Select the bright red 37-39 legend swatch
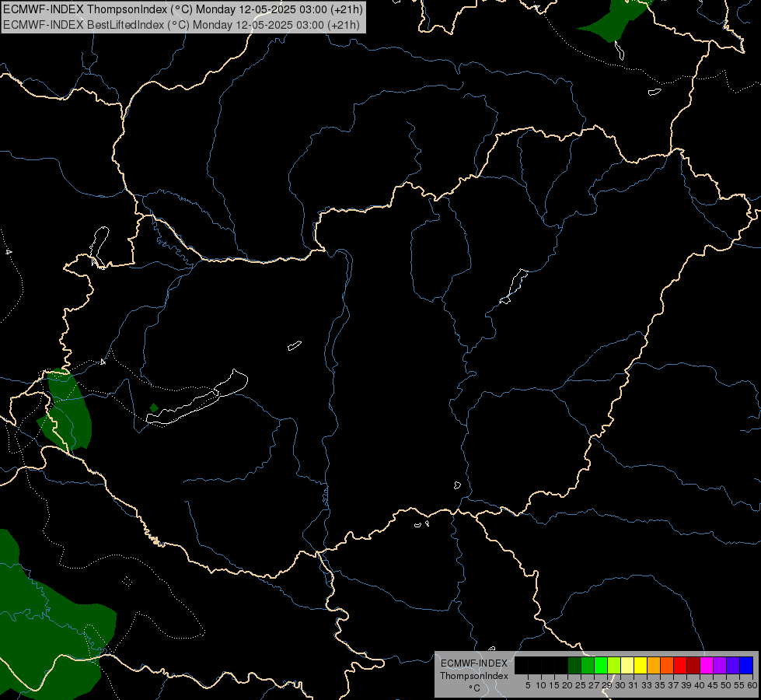This screenshot has width=761, height=700. tap(680, 665)
